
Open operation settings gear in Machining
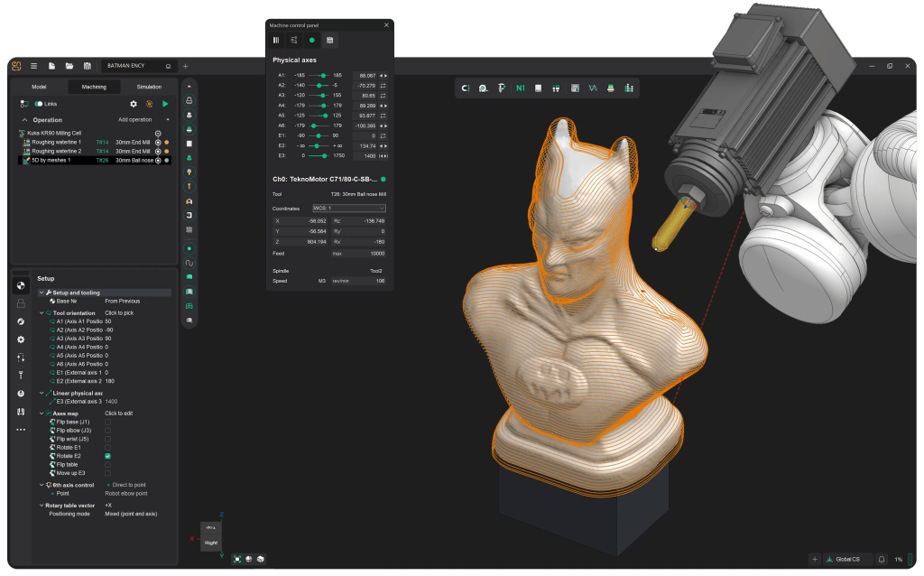134,104
